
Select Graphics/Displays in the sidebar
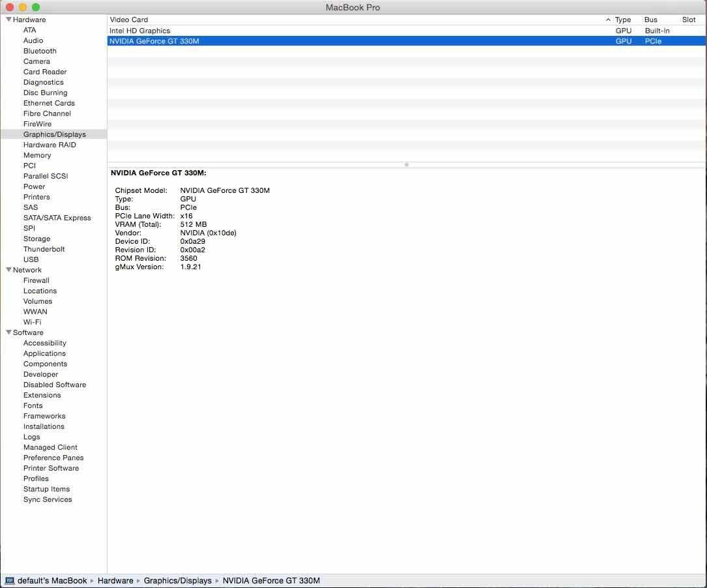click(55, 134)
